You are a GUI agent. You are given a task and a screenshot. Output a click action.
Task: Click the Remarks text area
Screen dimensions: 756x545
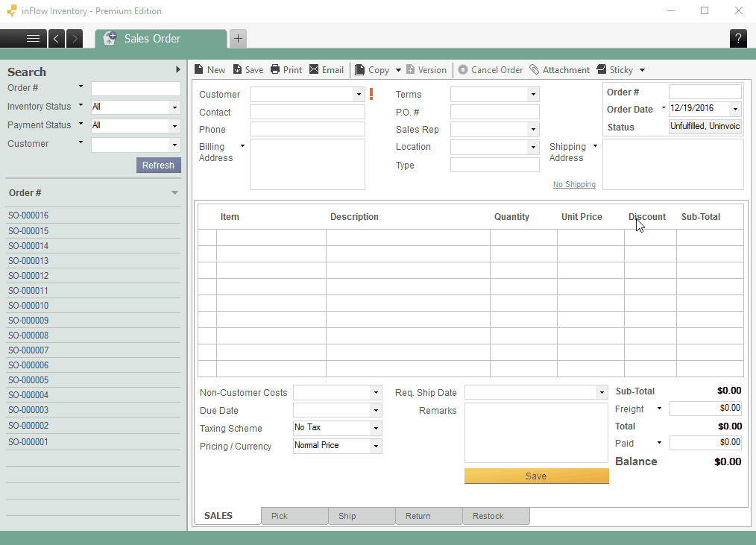click(536, 432)
